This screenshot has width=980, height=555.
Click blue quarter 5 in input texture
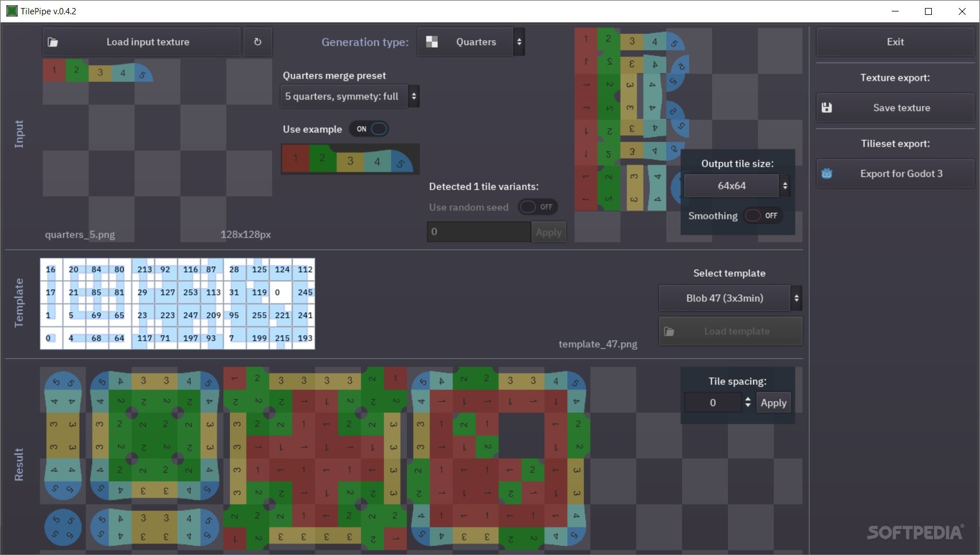click(143, 73)
